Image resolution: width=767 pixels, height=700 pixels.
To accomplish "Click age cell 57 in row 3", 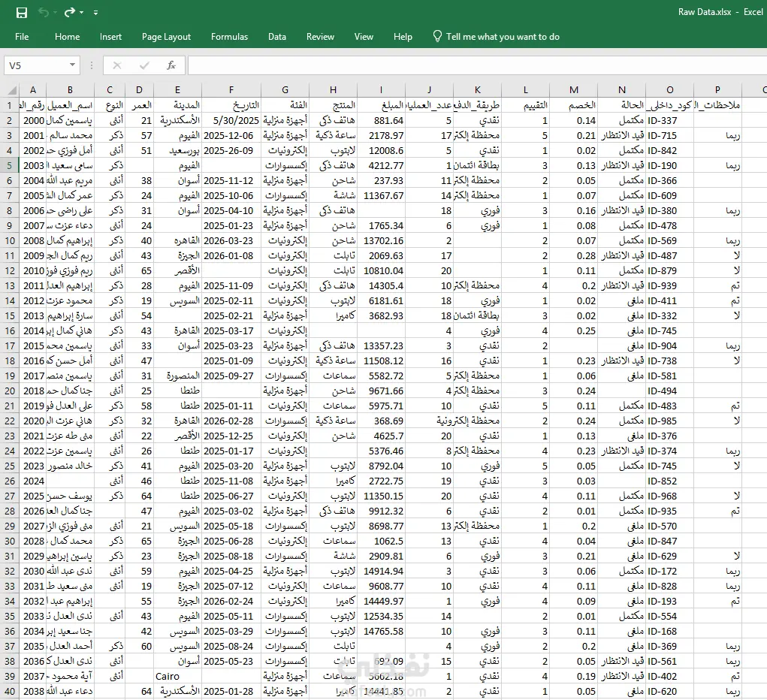I will click(x=139, y=135).
